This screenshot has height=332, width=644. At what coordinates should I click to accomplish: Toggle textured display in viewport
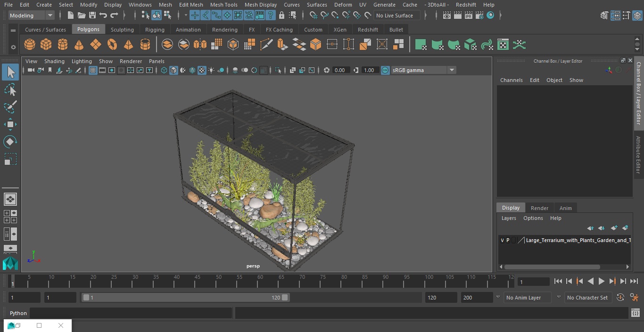click(202, 70)
